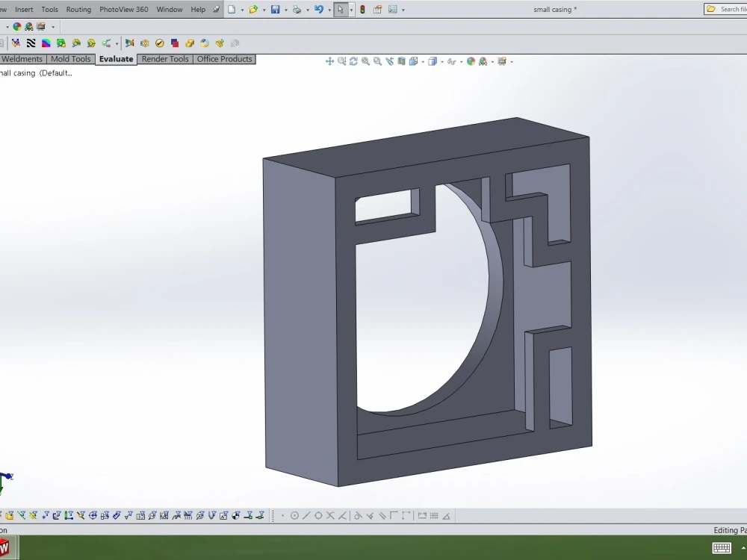Toggle the point snap dot icon
Screen dimensions: 747x560
point(282,516)
